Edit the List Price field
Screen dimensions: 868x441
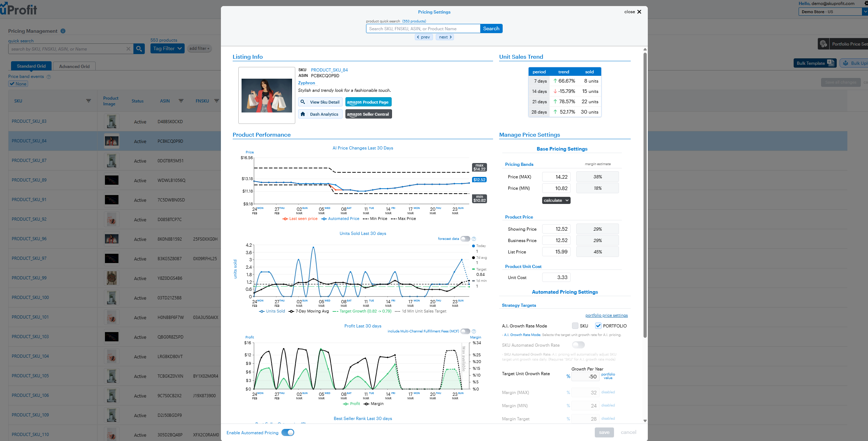pyautogui.click(x=556, y=252)
